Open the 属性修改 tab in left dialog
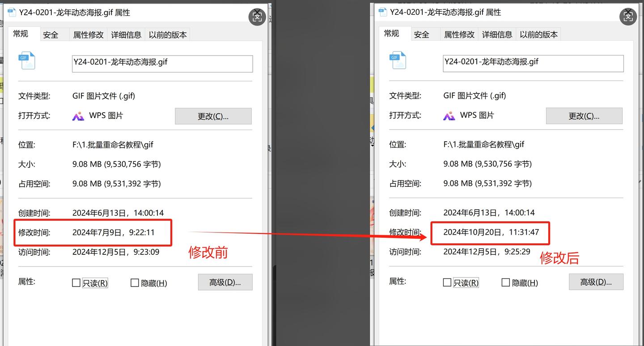 [x=89, y=34]
